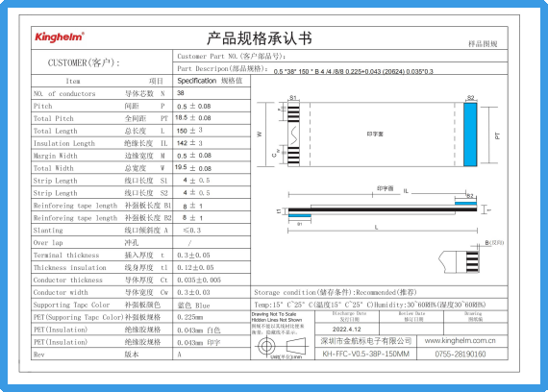This screenshot has height=392, width=548.
Task: Click the part number KH-FFC-V0.5-38P-150MM
Action: pos(365,354)
